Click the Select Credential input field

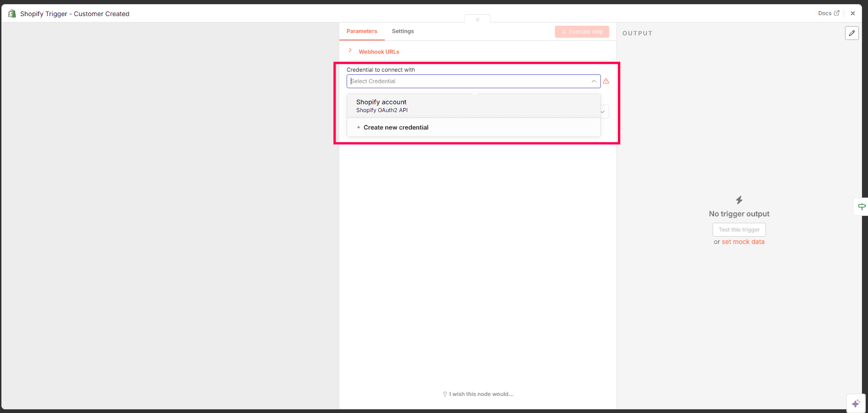[469, 81]
